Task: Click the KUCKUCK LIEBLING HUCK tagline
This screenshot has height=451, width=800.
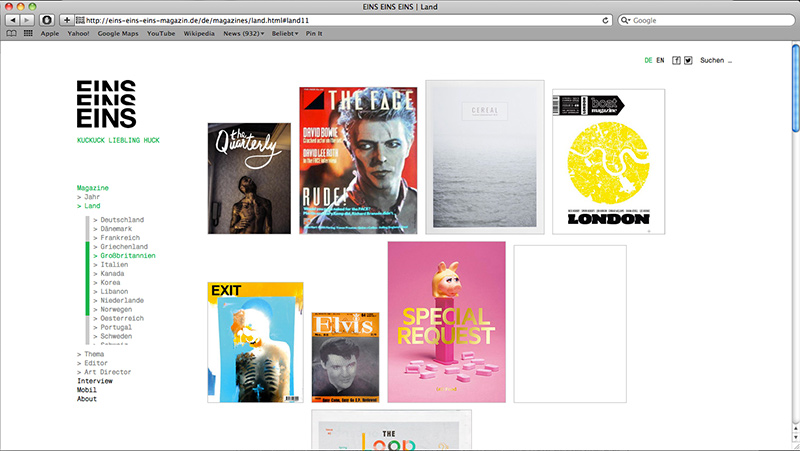Action: 118,140
